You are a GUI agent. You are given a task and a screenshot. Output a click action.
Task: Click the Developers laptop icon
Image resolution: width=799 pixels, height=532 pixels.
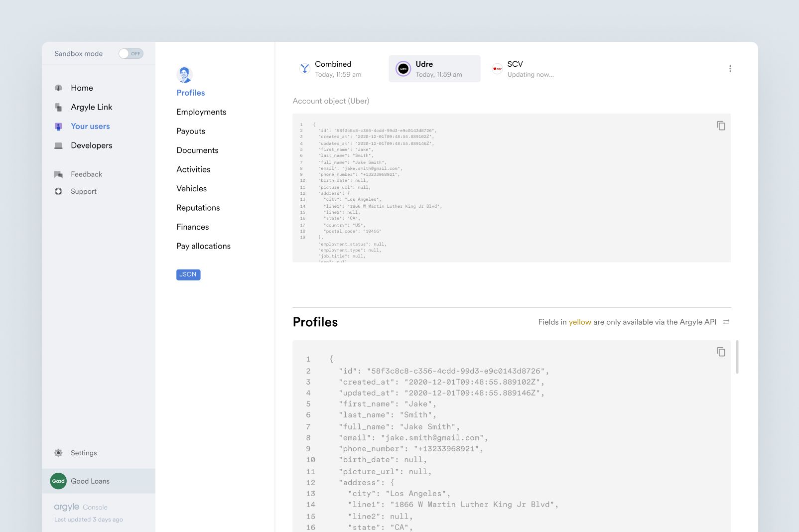[x=58, y=145]
